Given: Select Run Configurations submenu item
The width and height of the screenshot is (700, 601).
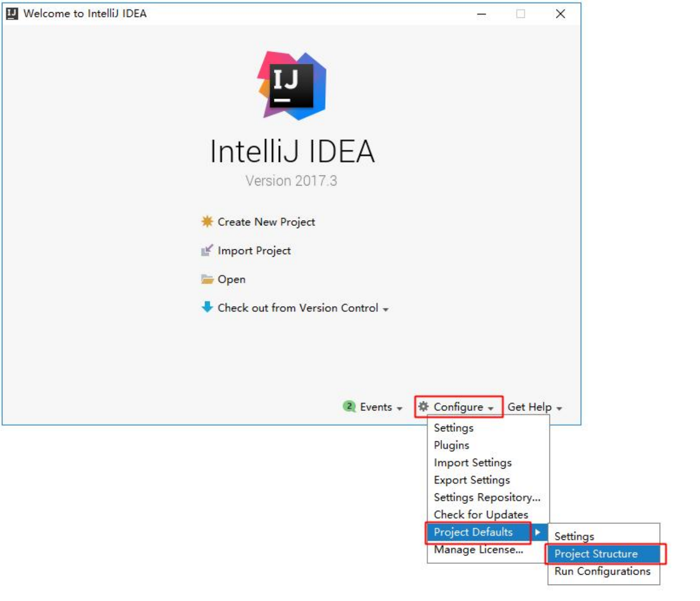Looking at the screenshot, I should (603, 571).
